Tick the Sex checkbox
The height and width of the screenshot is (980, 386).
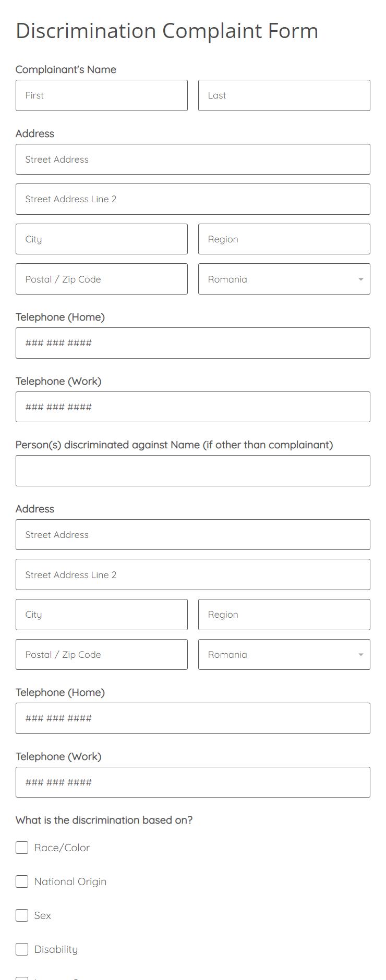pyautogui.click(x=22, y=915)
